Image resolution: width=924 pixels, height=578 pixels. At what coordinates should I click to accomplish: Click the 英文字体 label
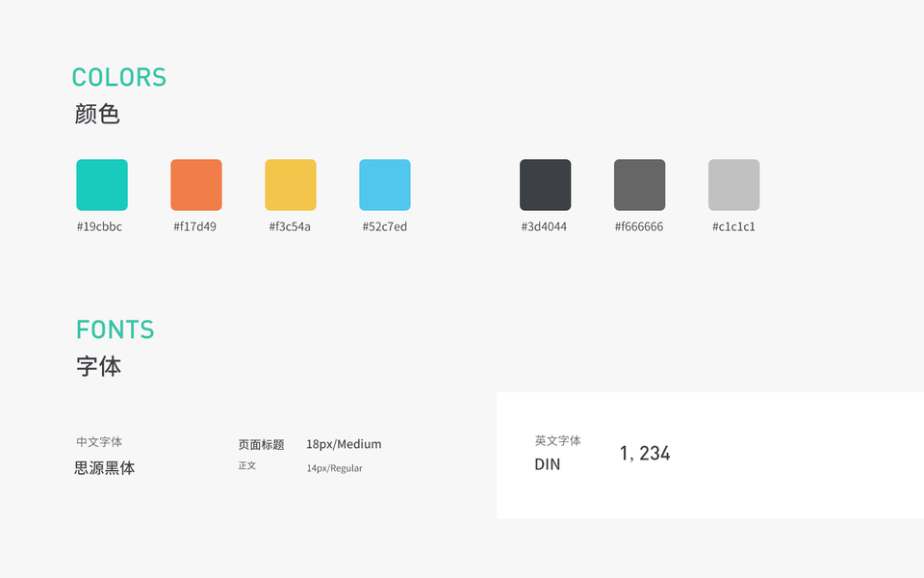[x=557, y=440]
